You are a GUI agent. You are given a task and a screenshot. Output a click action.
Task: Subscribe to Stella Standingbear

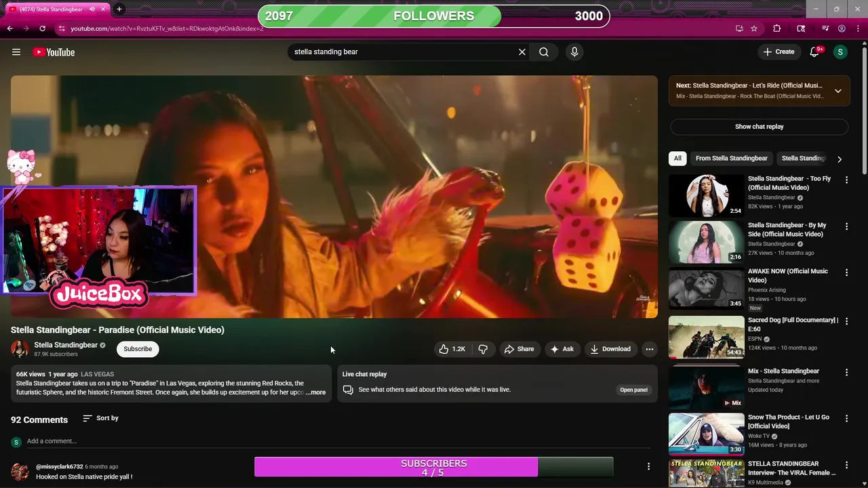[x=138, y=349]
